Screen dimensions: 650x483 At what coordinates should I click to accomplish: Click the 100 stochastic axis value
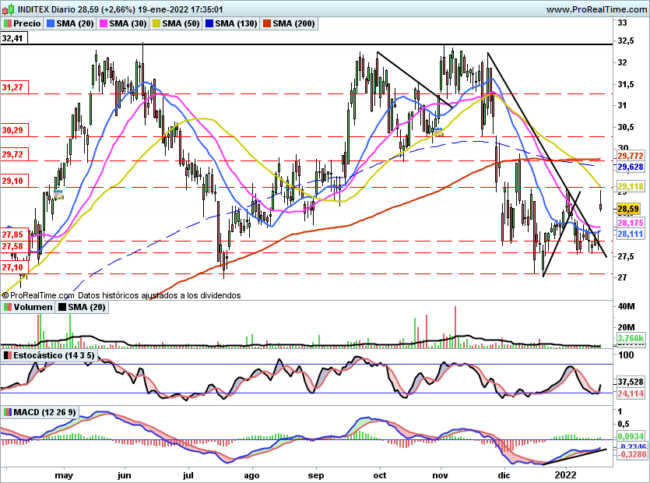[x=626, y=355]
